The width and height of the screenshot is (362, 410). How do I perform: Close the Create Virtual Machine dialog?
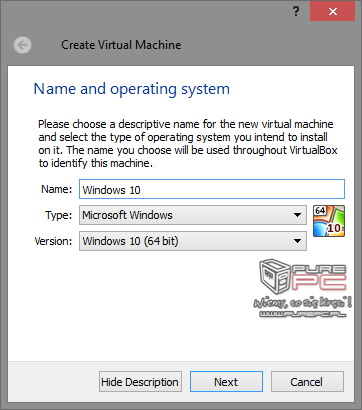(x=332, y=12)
